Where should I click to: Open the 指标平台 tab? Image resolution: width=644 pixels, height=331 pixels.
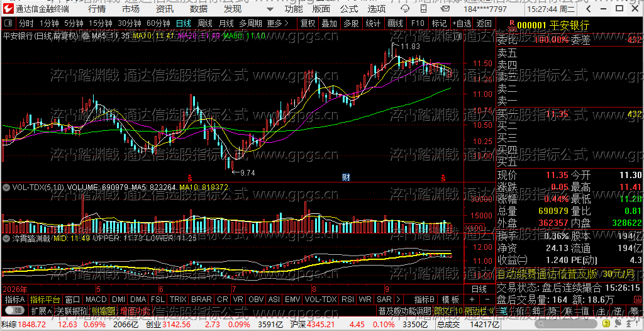click(45, 300)
